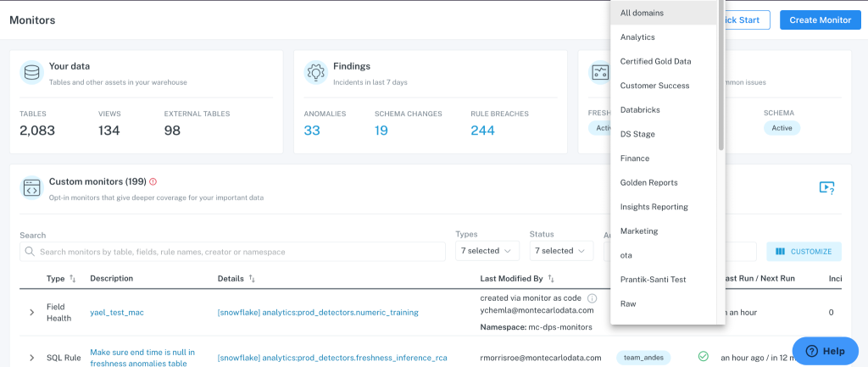The height and width of the screenshot is (367, 868).
Task: Open the Help button
Action: [826, 351]
